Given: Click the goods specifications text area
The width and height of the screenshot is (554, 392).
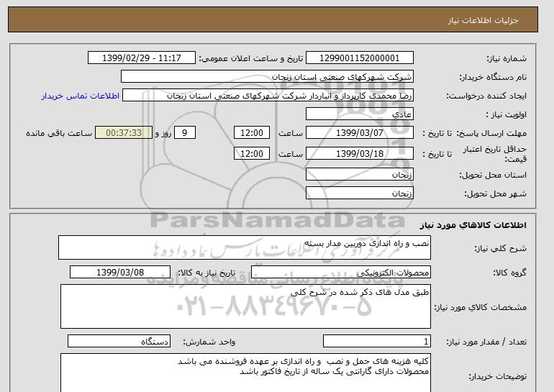Looking at the screenshot, I should point(245,306).
